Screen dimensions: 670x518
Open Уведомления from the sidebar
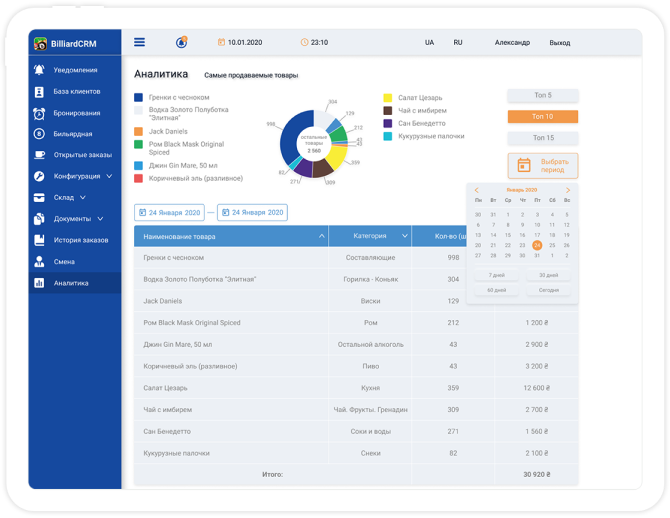75,70
